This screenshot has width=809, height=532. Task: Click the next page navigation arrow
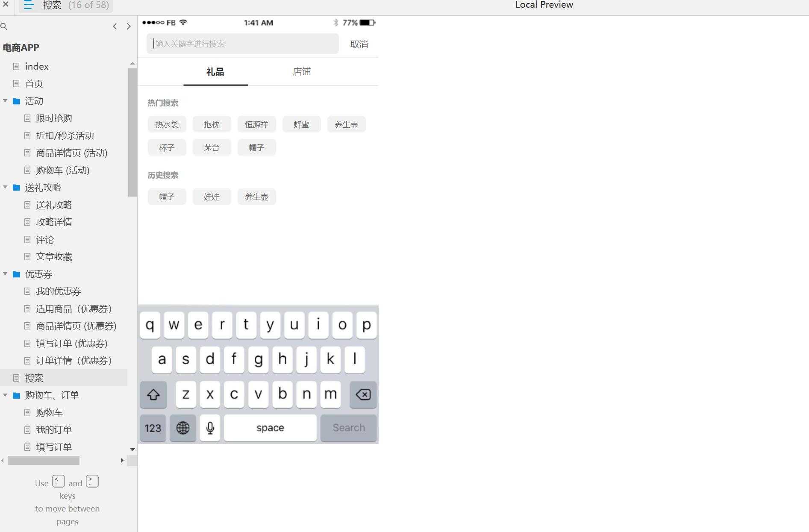[129, 26]
